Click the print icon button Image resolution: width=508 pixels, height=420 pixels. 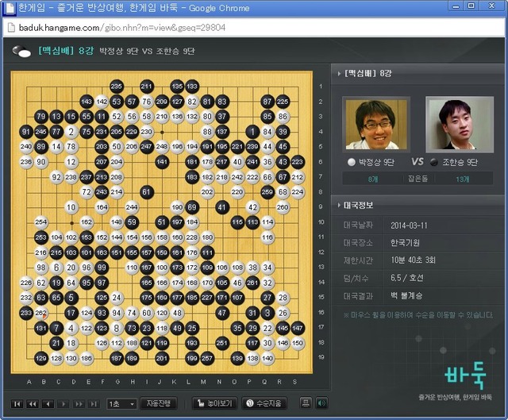click(x=305, y=403)
